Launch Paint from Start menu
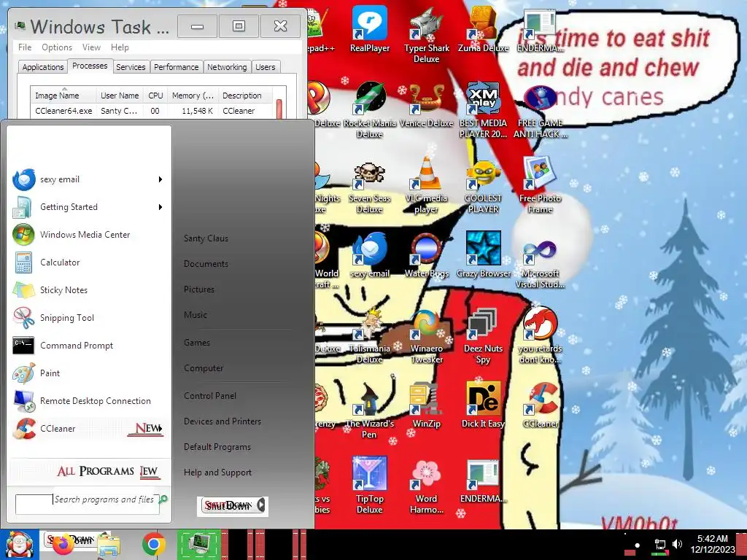 (88, 373)
